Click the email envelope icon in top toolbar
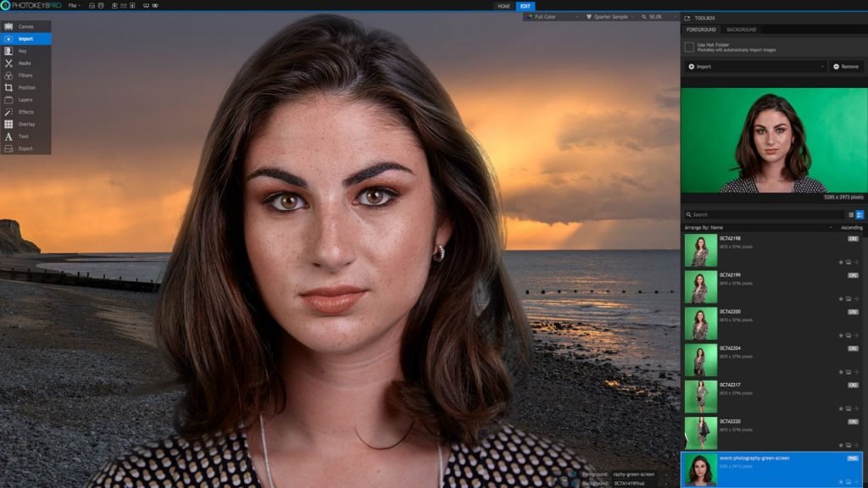The image size is (868, 488). coord(124,6)
